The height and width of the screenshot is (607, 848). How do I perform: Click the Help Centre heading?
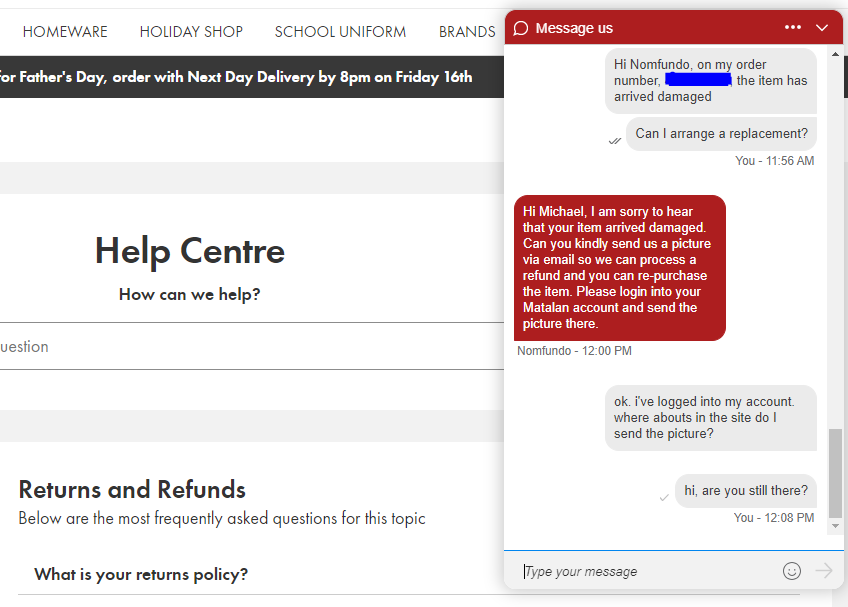(x=190, y=251)
